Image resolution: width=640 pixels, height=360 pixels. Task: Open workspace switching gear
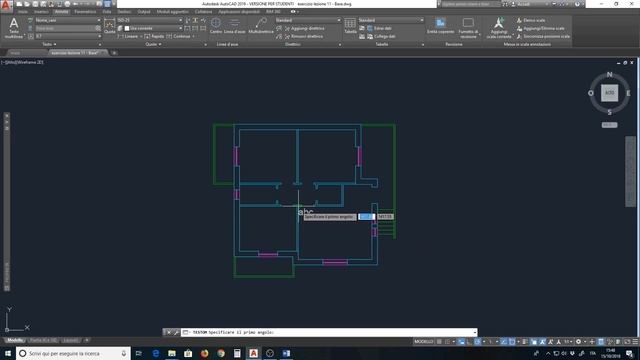(x=579, y=342)
